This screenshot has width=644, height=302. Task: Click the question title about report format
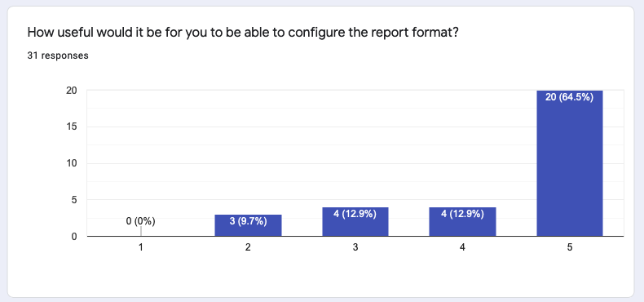pos(242,32)
